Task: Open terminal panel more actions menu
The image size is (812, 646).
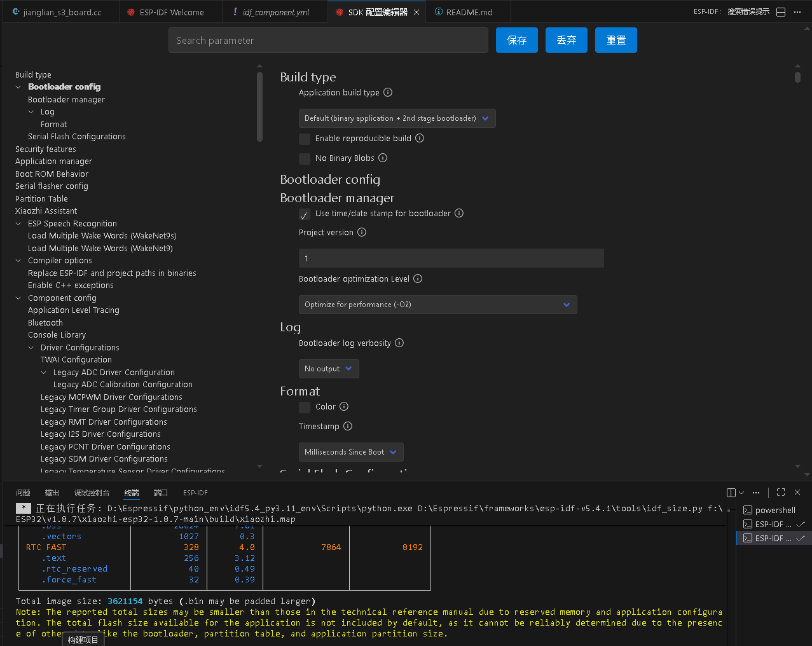Action: [x=756, y=492]
